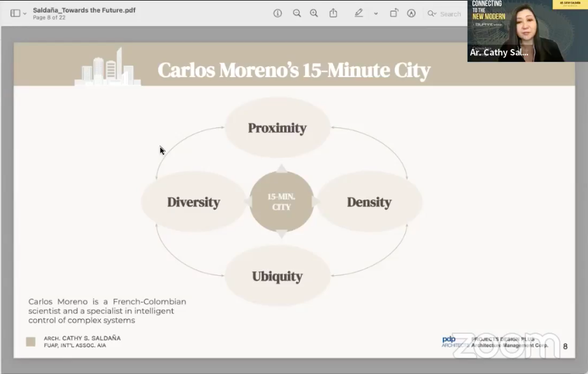Click the Saldaña_Towards the Future.pdf title
588x374 pixels.
(84, 10)
